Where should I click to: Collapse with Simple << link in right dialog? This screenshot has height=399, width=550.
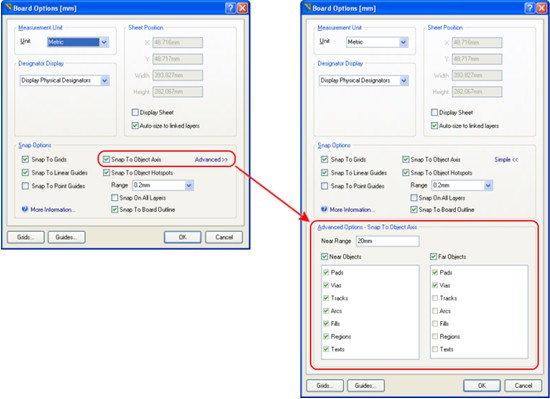pyautogui.click(x=506, y=160)
